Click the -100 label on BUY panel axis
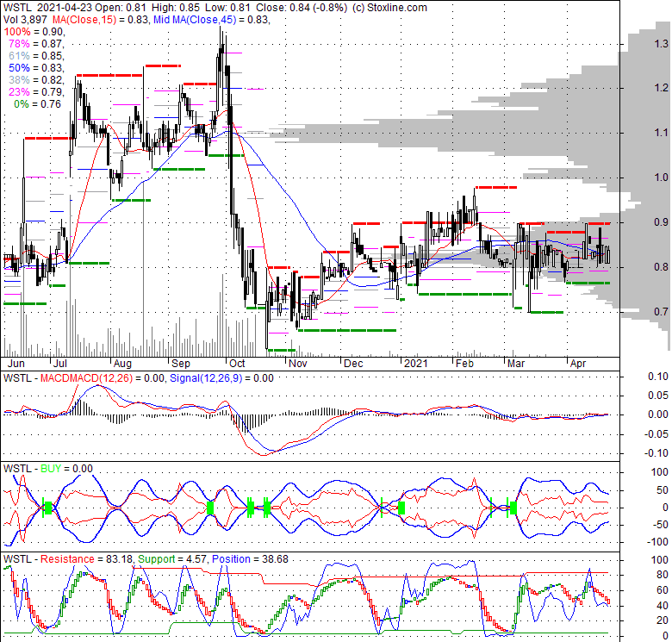The image size is (672, 642). coord(656,542)
